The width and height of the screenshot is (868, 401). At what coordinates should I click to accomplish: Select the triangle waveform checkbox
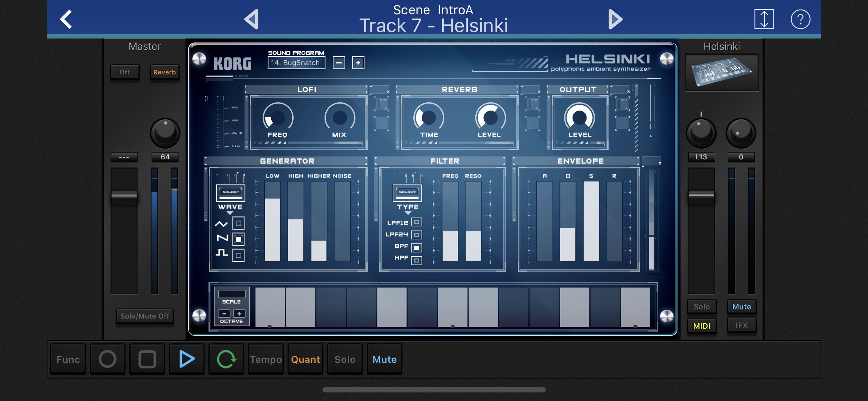click(x=238, y=223)
